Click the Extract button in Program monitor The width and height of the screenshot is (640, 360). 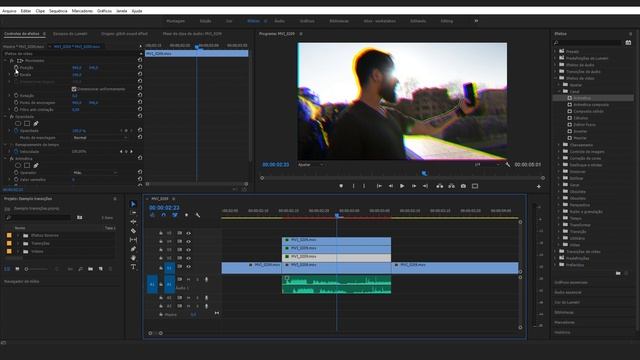451,186
